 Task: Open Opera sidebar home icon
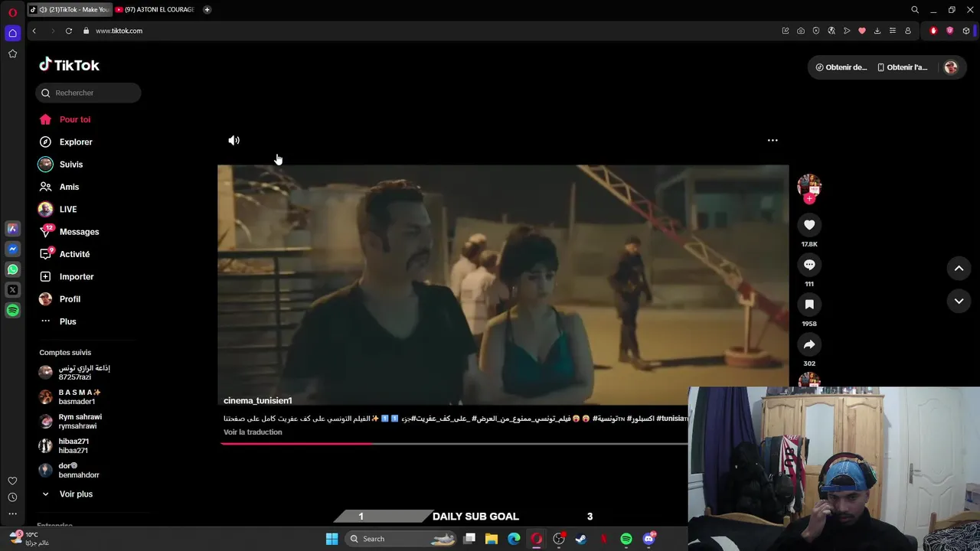pos(12,33)
